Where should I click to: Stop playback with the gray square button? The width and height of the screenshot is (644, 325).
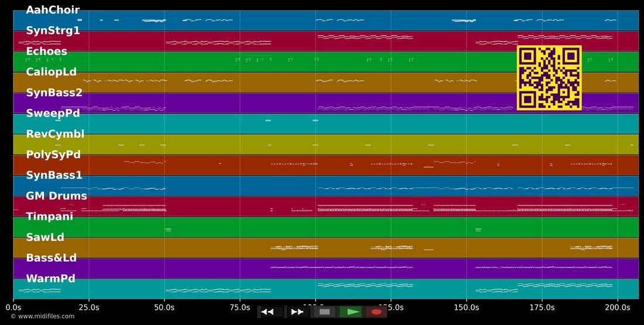324,312
